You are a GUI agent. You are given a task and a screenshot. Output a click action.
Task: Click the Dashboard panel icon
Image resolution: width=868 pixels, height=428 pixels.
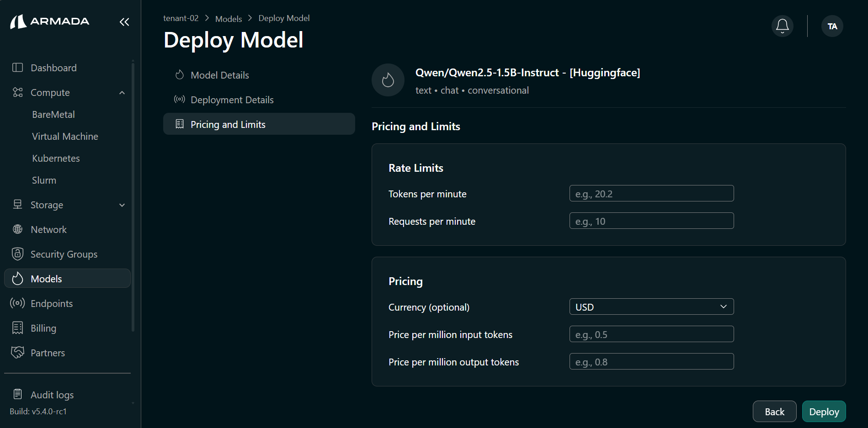17,68
